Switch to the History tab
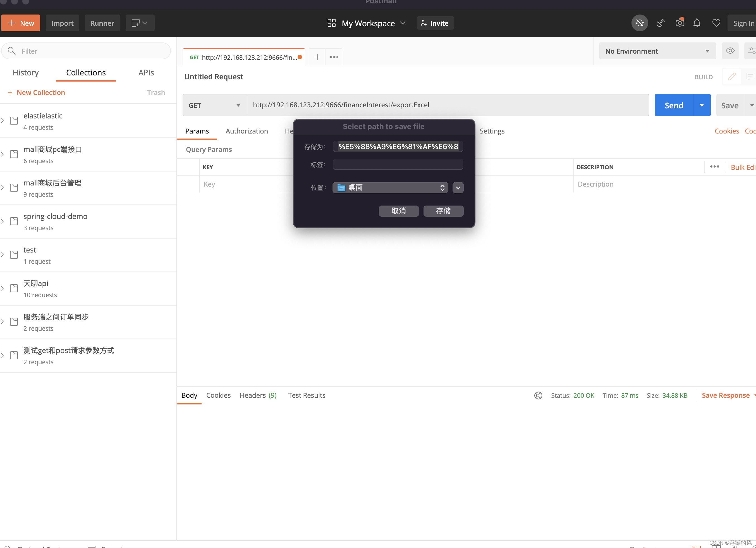 click(x=26, y=72)
